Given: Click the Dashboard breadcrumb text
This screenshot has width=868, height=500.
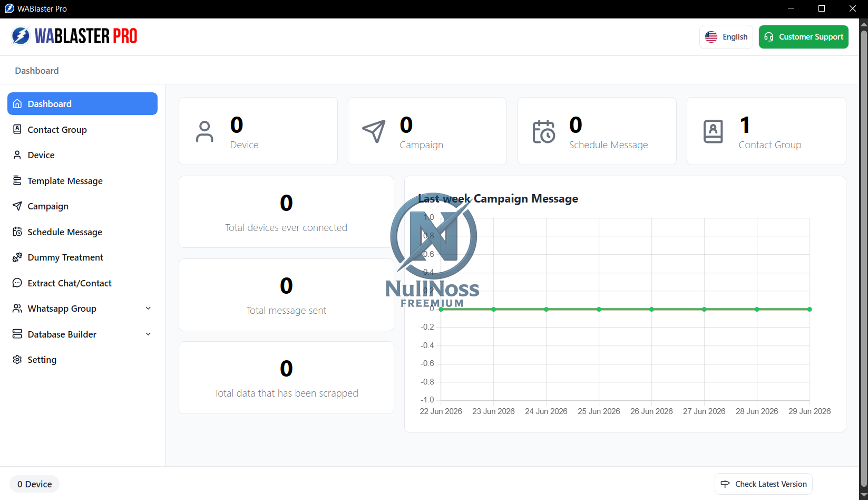Looking at the screenshot, I should [x=37, y=71].
